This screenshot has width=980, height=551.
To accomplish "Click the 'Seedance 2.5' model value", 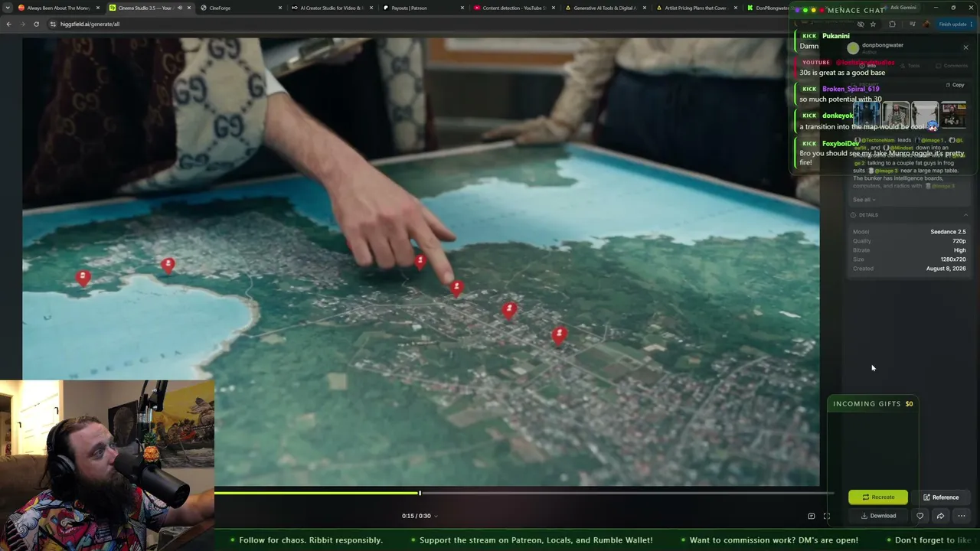I will (948, 232).
